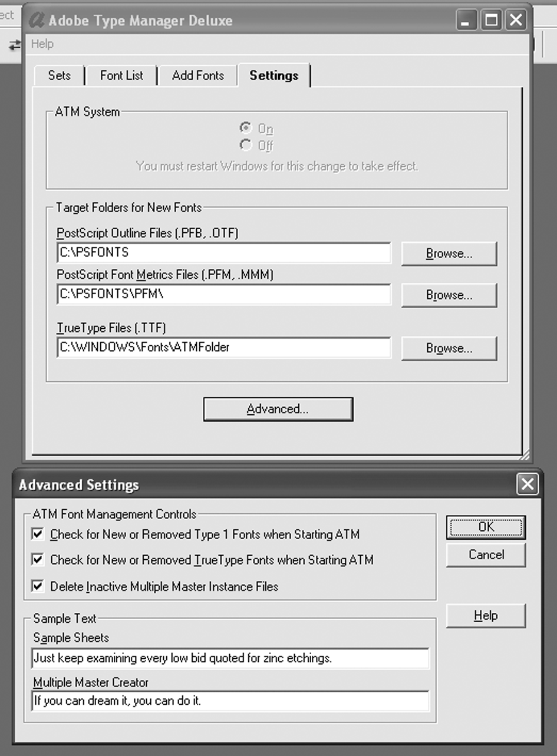The height and width of the screenshot is (756, 557).
Task: Browse for the TrueType Files folder
Action: (449, 348)
